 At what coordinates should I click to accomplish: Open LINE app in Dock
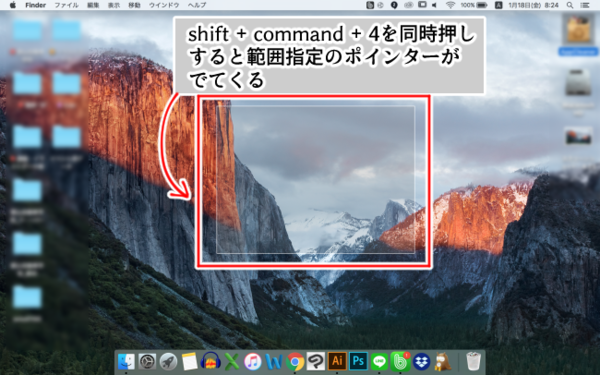pyautogui.click(x=379, y=361)
